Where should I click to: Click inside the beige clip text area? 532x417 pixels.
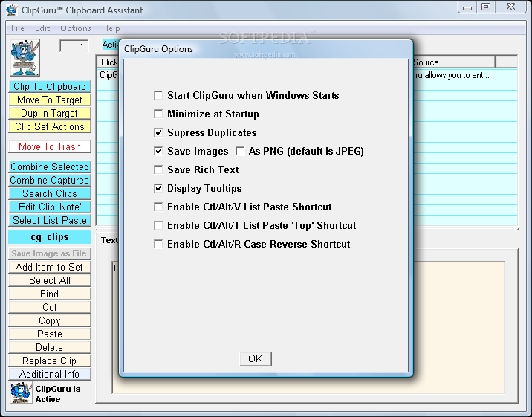458,328
